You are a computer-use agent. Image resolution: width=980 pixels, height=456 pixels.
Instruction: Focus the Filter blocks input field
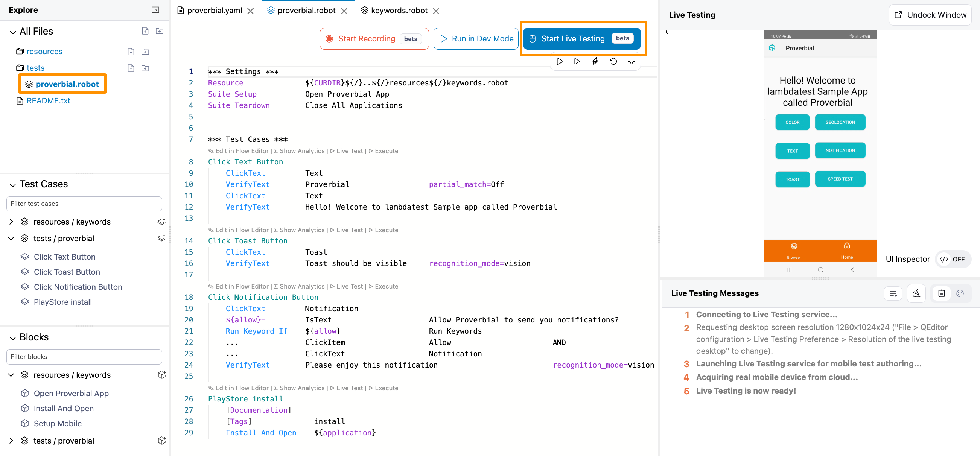click(84, 356)
